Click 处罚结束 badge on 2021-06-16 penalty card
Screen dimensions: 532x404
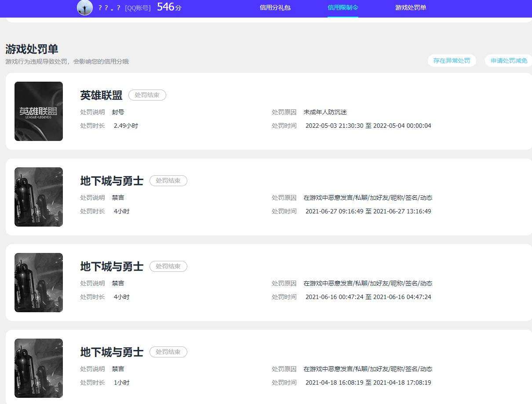point(168,266)
